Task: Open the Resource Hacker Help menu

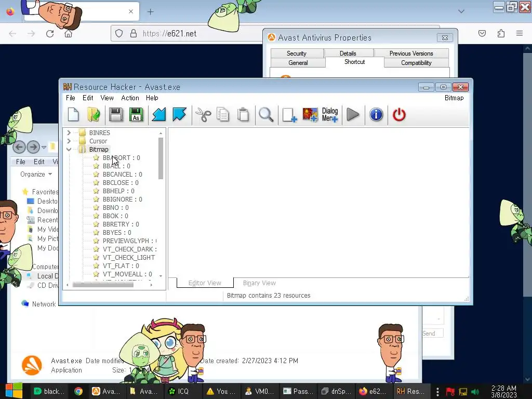Action: 152,98
